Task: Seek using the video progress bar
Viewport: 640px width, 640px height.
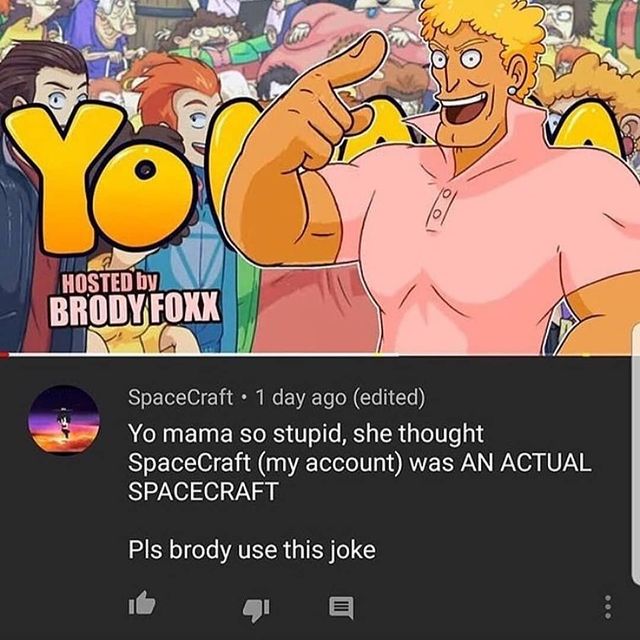Action: 320,355
